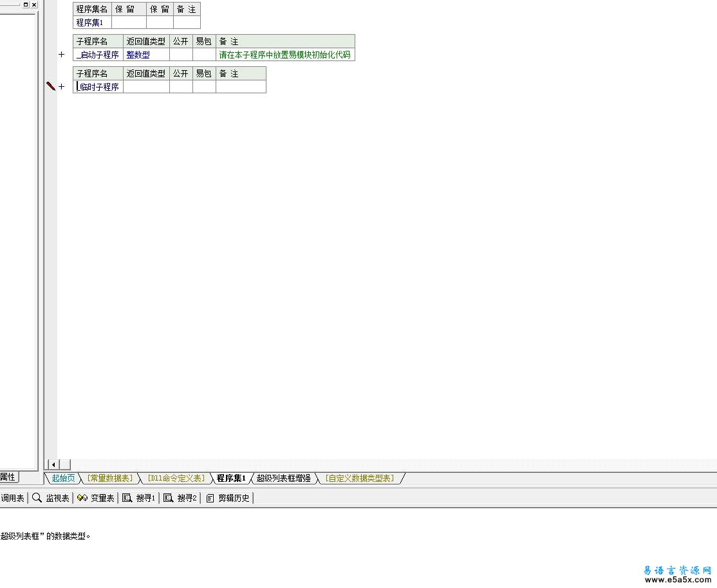
Task: Click the horizontal scrollbar thumb
Action: [65, 464]
